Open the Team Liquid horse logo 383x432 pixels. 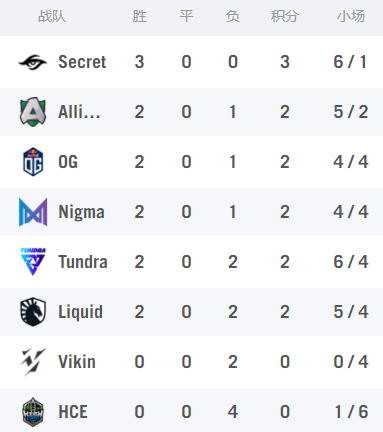(33, 312)
